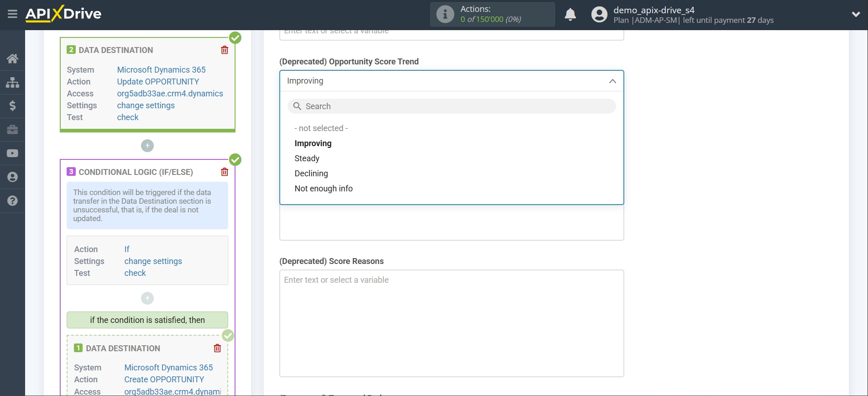Open the user profile sidebar icon
Screen dimensions: 868x396
tap(12, 177)
